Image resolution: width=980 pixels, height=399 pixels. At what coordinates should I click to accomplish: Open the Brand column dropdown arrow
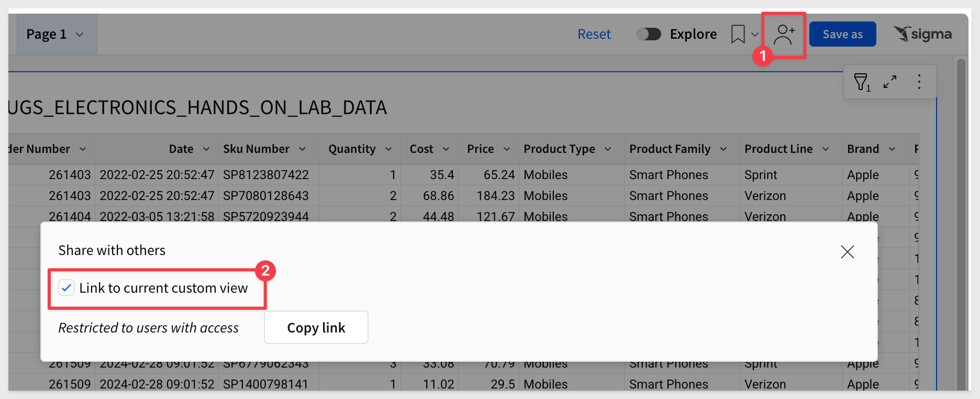point(892,149)
